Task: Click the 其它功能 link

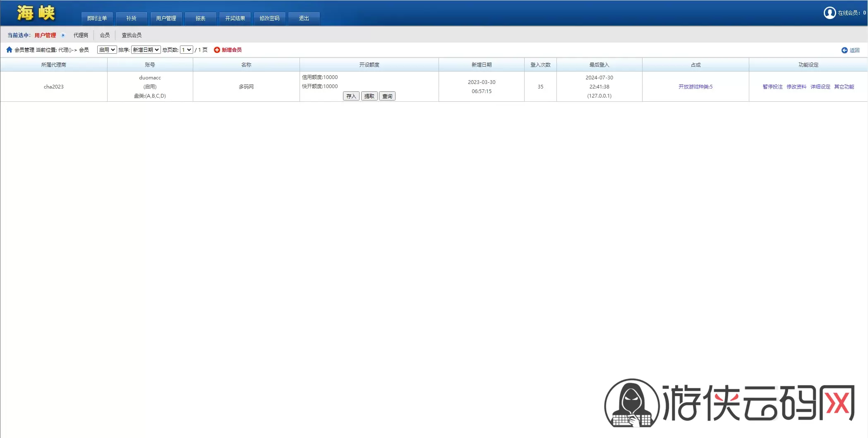Action: pyautogui.click(x=844, y=86)
